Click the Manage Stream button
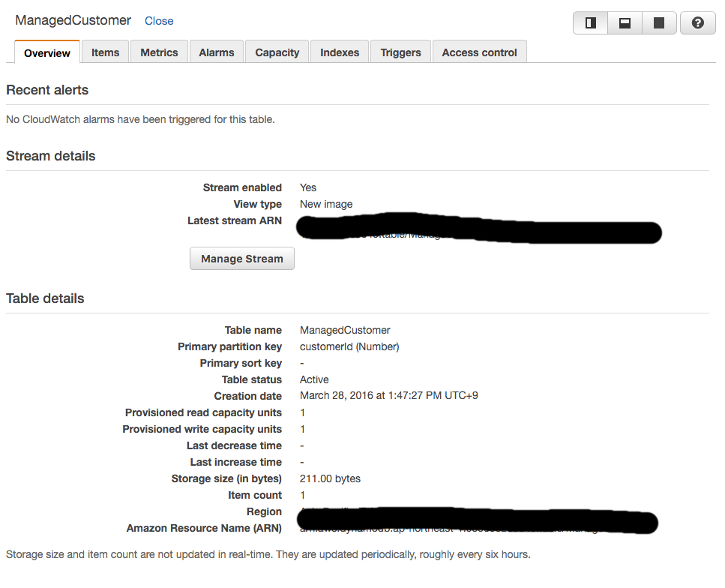The width and height of the screenshot is (725, 588). (241, 258)
